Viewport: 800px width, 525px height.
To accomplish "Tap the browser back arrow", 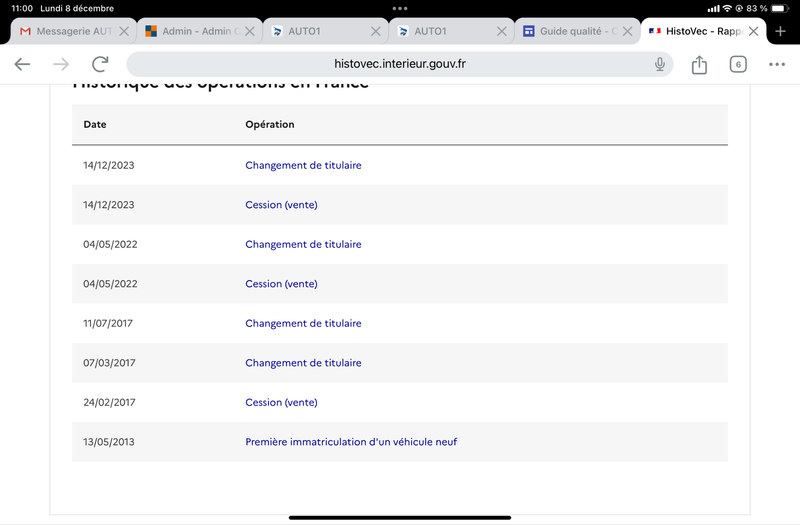I will click(x=22, y=64).
